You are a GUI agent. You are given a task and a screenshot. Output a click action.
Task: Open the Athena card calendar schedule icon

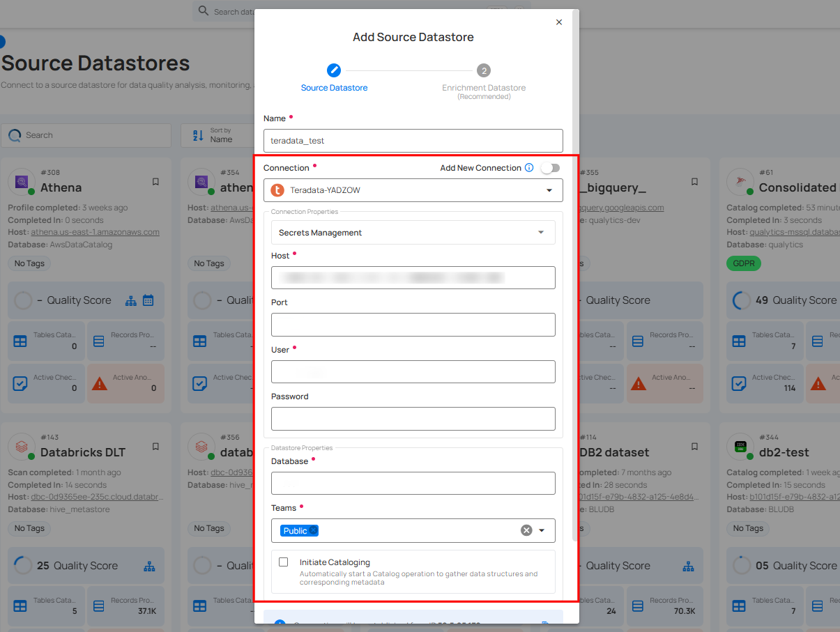(148, 300)
